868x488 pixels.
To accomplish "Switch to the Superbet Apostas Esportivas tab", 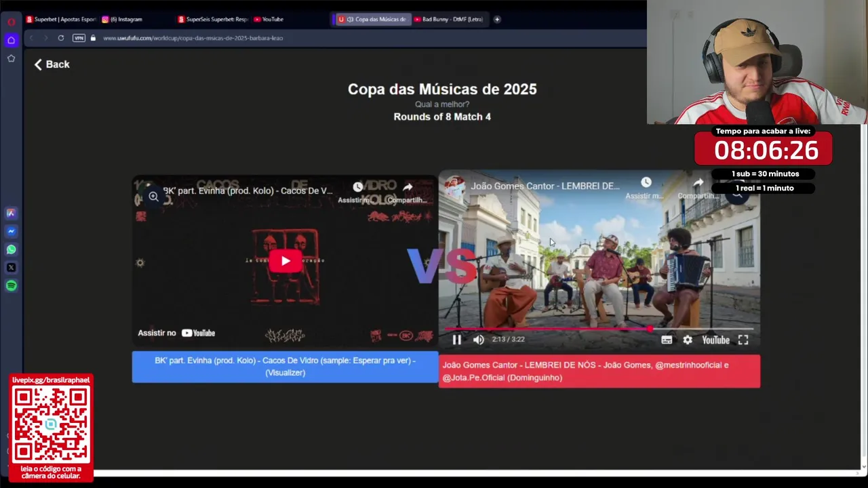I will click(x=61, y=19).
